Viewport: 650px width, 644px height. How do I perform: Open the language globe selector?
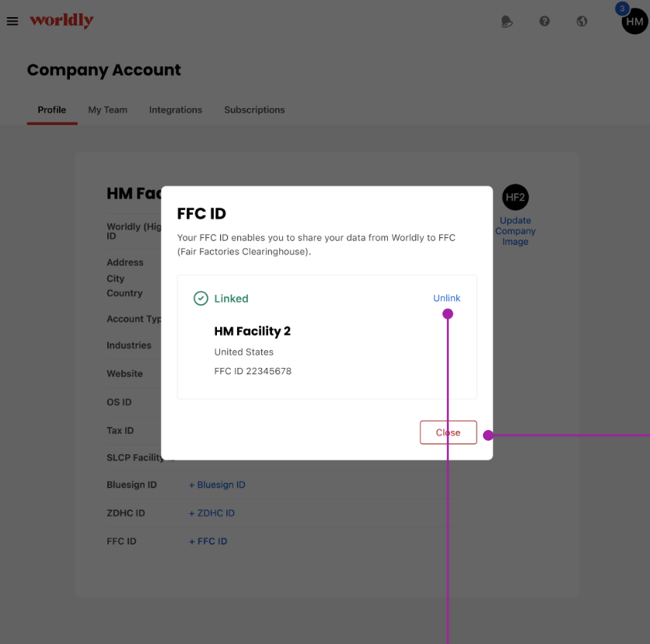click(582, 22)
